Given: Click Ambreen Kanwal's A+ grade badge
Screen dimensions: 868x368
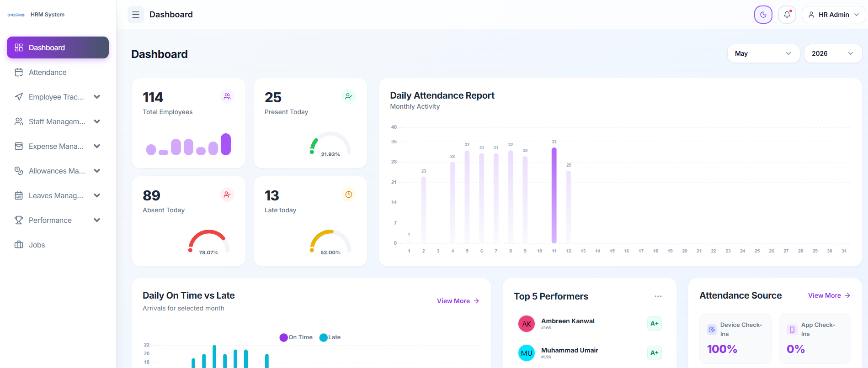Looking at the screenshot, I should click(x=655, y=324).
